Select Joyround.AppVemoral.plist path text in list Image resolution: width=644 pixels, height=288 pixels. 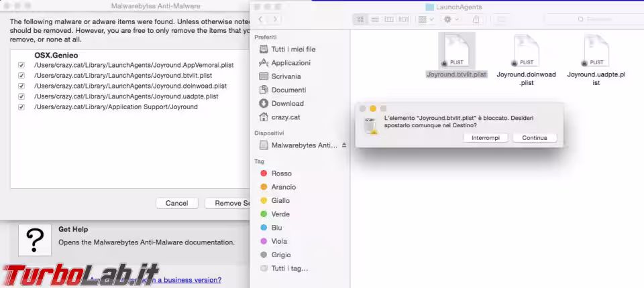pos(134,65)
